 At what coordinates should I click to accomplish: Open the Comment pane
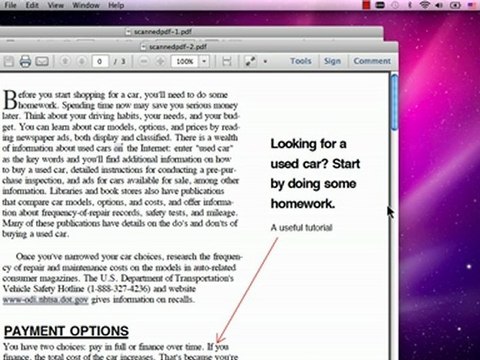pos(372,61)
